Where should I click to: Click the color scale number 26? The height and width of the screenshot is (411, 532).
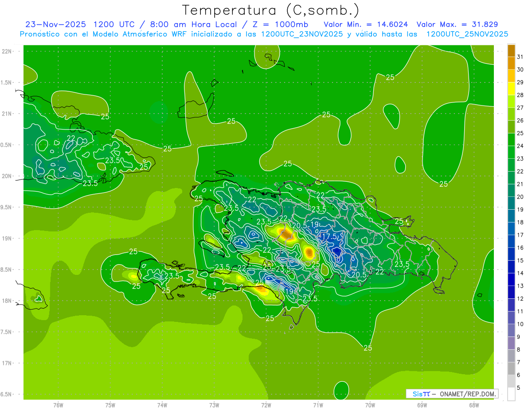(520, 120)
